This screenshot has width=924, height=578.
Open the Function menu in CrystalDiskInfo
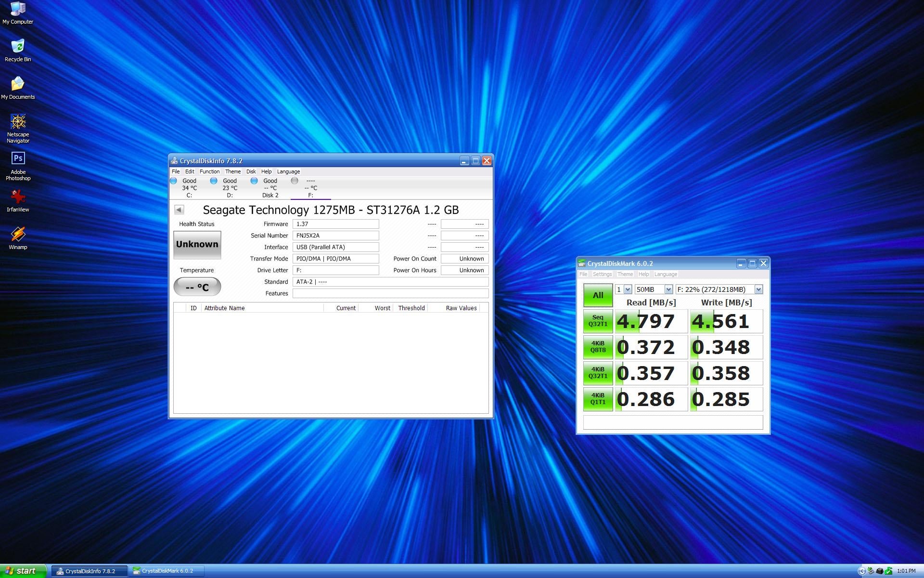(209, 171)
